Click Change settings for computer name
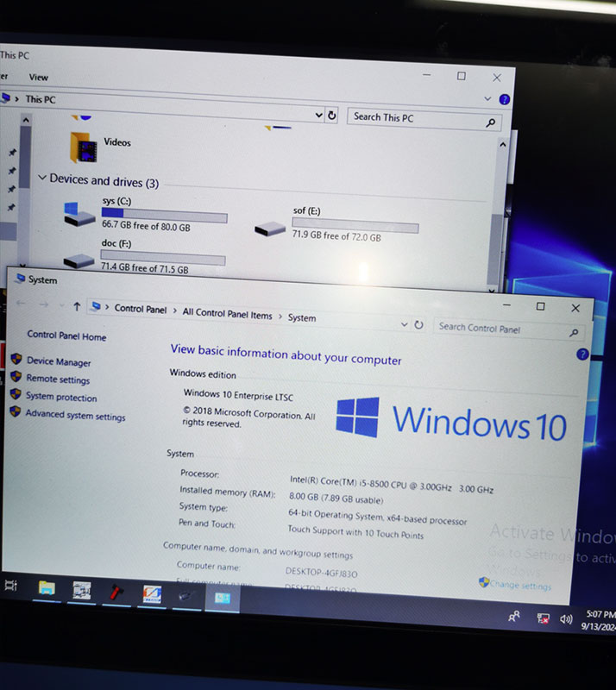The height and width of the screenshot is (690, 616). click(519, 586)
